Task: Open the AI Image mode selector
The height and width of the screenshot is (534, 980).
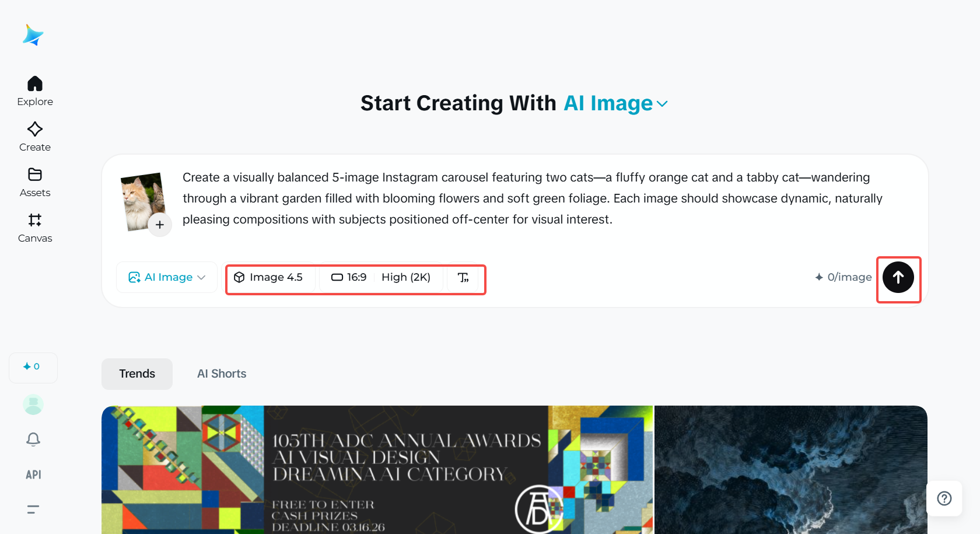Action: (166, 277)
